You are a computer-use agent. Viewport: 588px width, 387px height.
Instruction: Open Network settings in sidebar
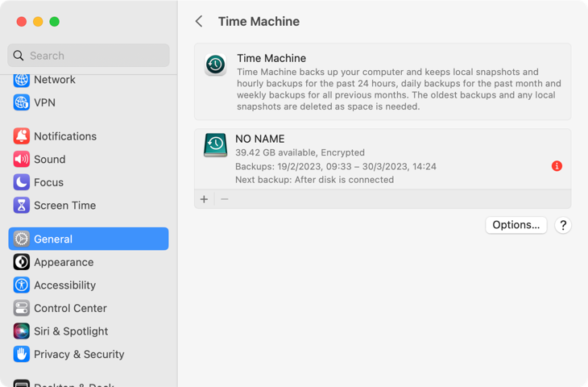coord(89,80)
